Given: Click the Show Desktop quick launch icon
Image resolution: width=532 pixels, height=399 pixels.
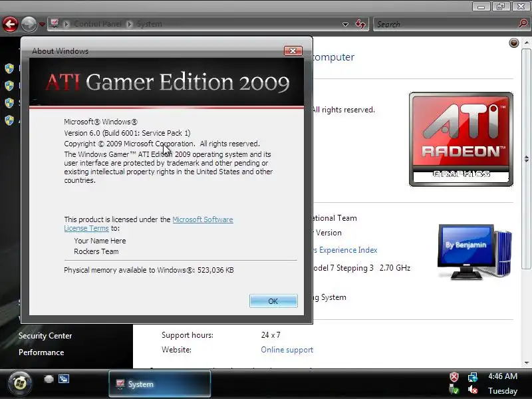Looking at the screenshot, I should 49,379.
